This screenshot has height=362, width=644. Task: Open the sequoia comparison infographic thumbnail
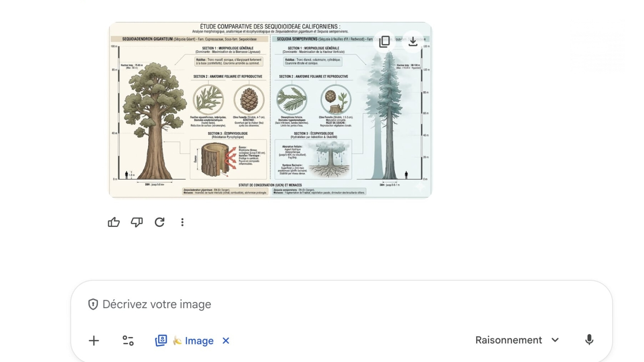tap(270, 110)
